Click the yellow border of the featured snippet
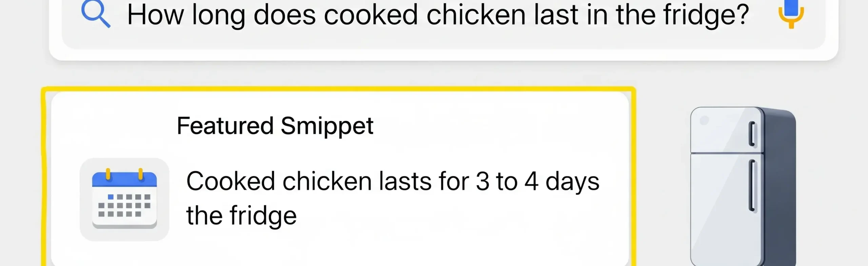 click(x=339, y=89)
